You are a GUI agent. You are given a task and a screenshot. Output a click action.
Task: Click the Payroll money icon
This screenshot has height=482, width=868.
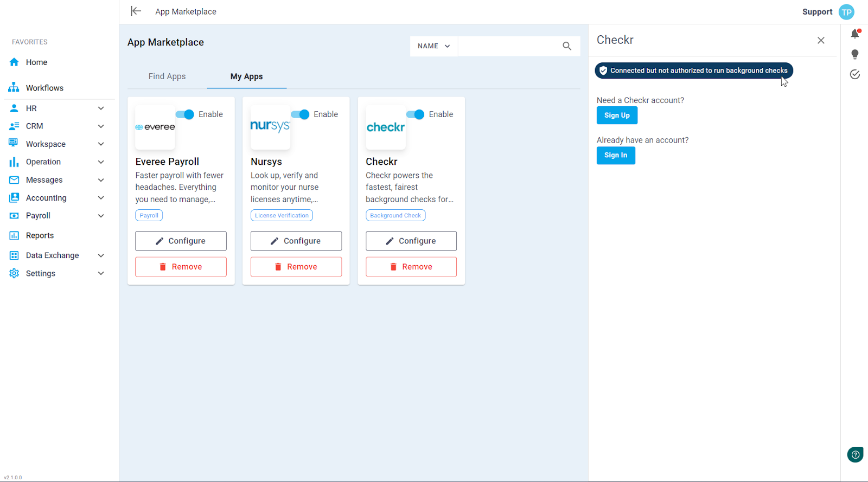[x=14, y=216]
